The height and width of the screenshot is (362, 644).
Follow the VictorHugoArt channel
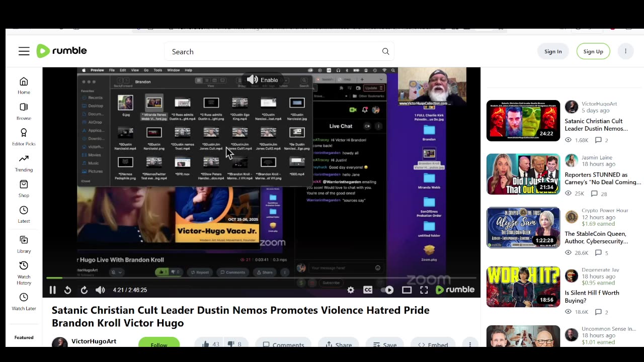point(159,344)
